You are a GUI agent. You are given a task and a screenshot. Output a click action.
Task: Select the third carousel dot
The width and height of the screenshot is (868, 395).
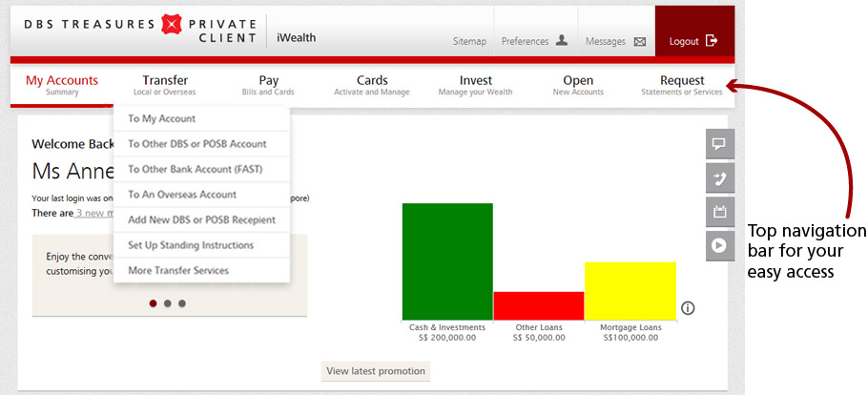[182, 303]
